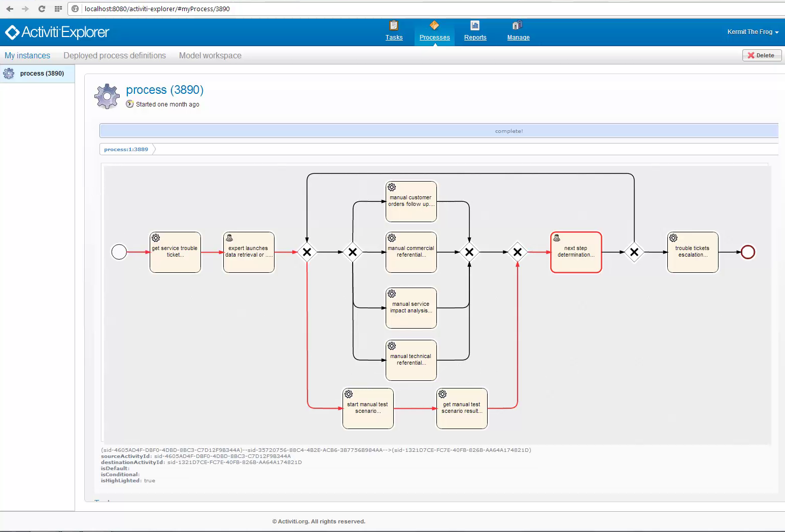Screen dimensions: 785x532
Task: Open the Processes diamond icon
Action: tap(434, 25)
